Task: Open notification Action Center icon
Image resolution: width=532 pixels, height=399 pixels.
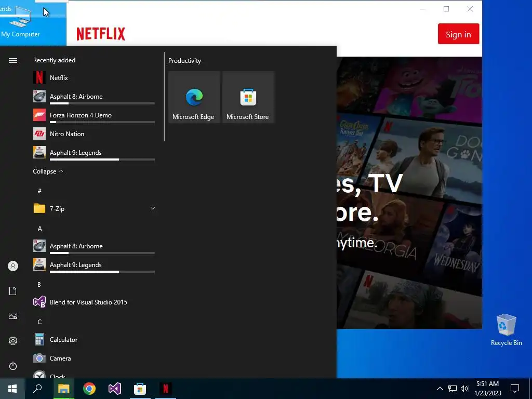Action: [515, 389]
